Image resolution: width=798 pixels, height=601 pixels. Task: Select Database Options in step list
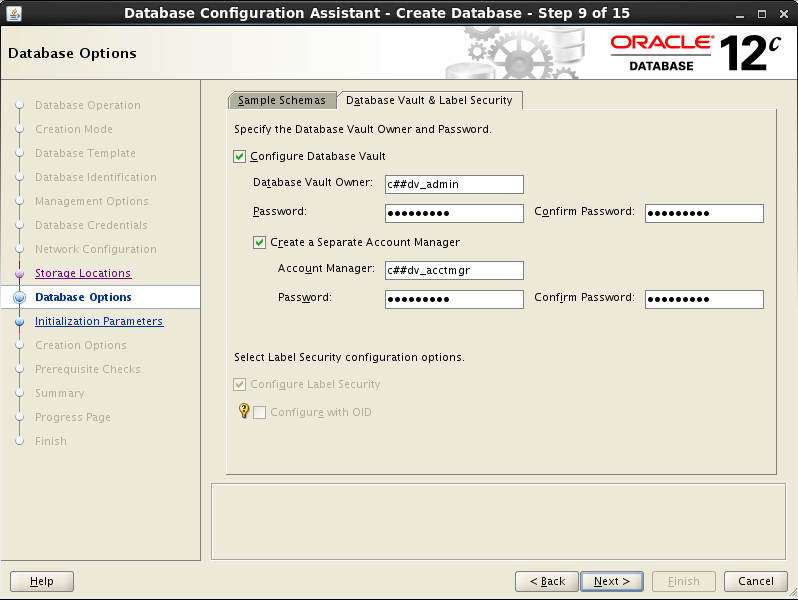point(83,297)
